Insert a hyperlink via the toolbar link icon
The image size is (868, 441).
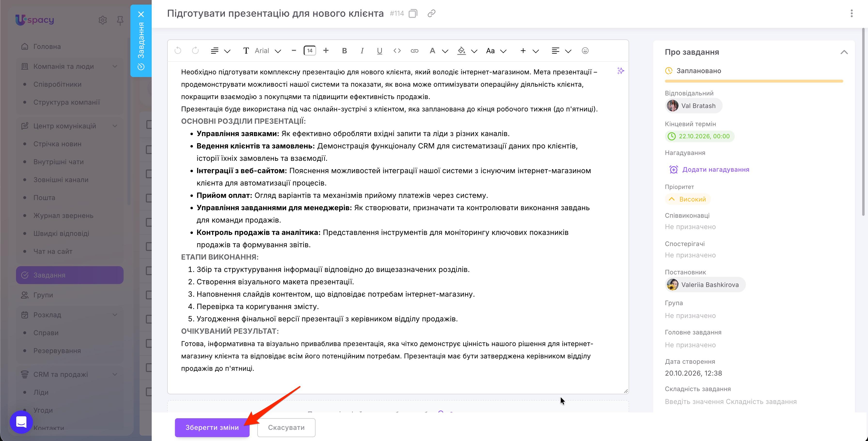click(414, 51)
